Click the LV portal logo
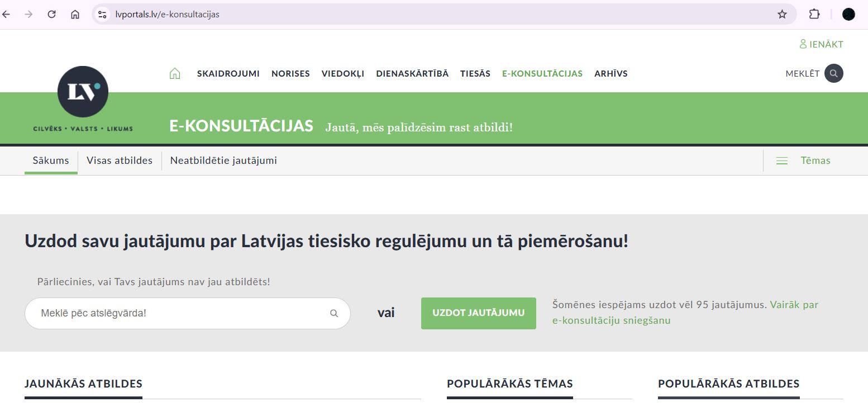This screenshot has height=411, width=868. pyautogui.click(x=83, y=92)
